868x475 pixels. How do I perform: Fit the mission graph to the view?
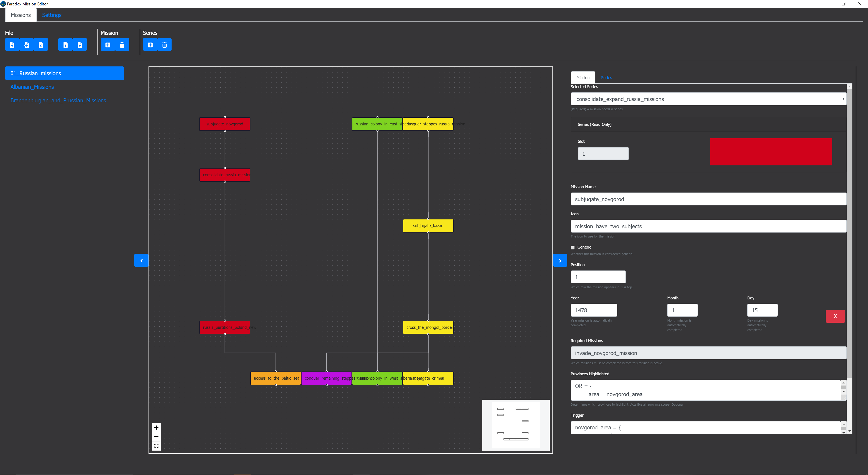pos(156,445)
